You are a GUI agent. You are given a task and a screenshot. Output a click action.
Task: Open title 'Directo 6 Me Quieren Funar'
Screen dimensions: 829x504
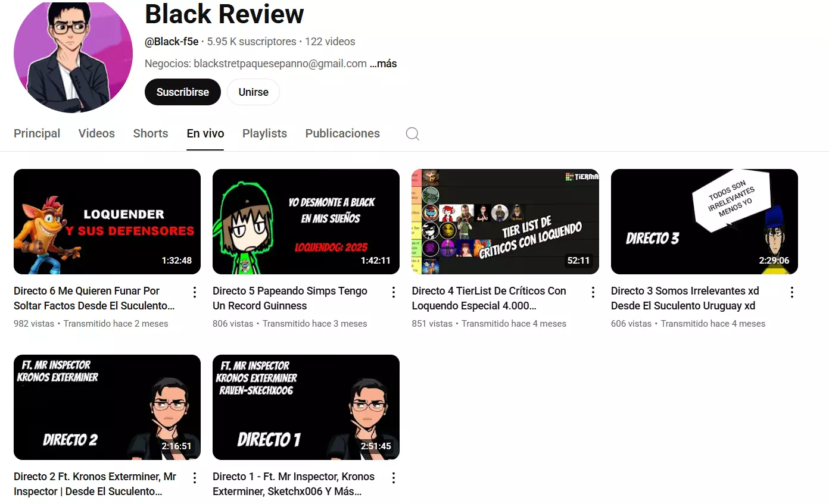coord(95,298)
